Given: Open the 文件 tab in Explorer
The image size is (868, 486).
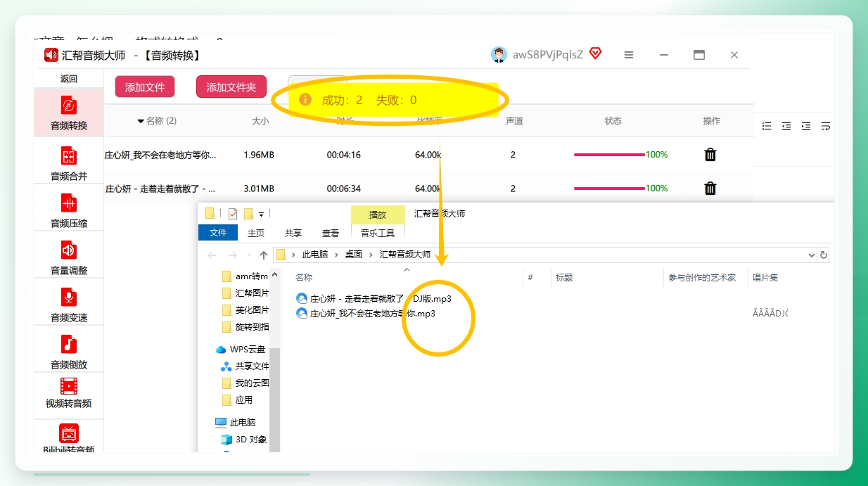Looking at the screenshot, I should (218, 233).
